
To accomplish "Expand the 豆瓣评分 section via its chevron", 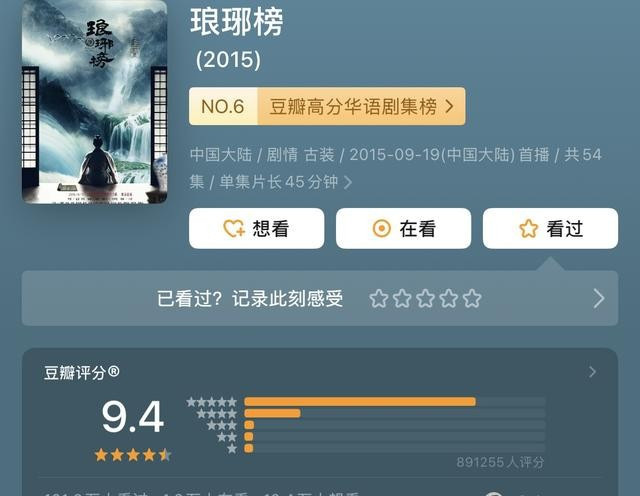I will coord(592,372).
